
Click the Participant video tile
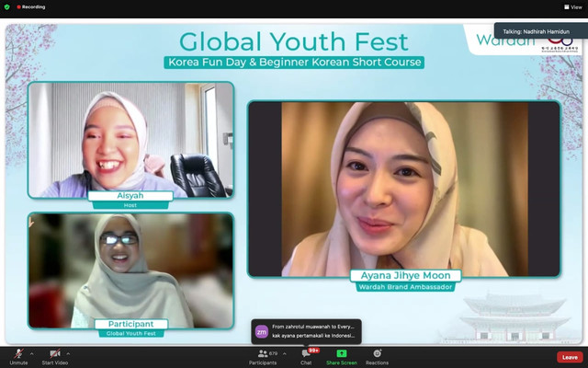[130, 270]
